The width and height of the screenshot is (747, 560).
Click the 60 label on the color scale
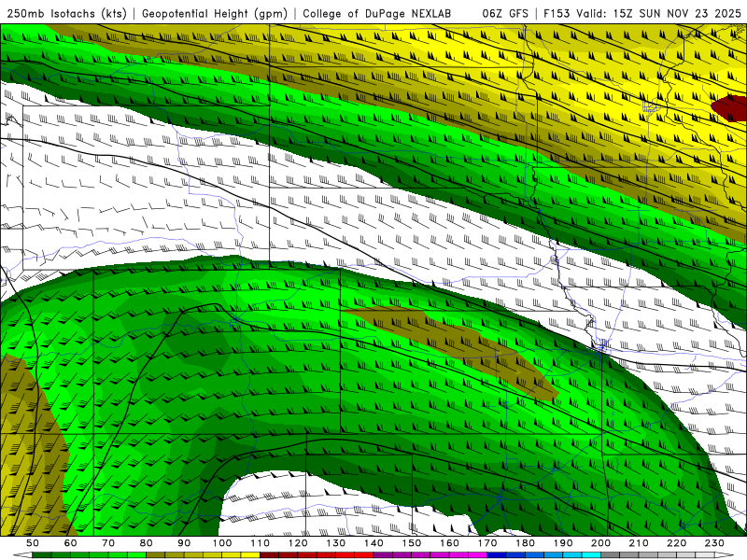(70, 543)
